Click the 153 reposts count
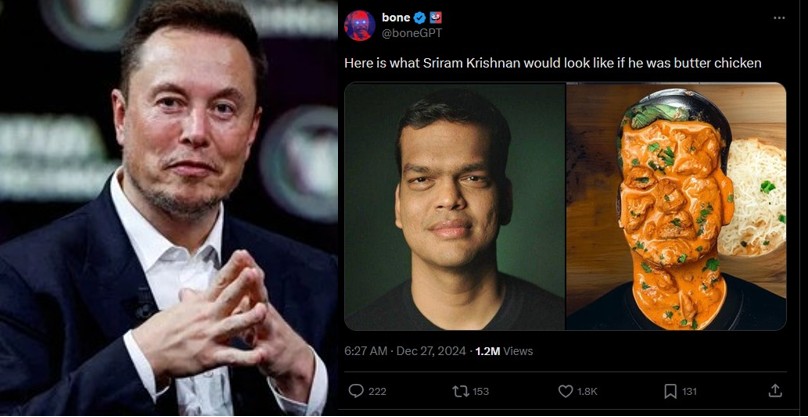The image size is (808, 417). coord(480,391)
